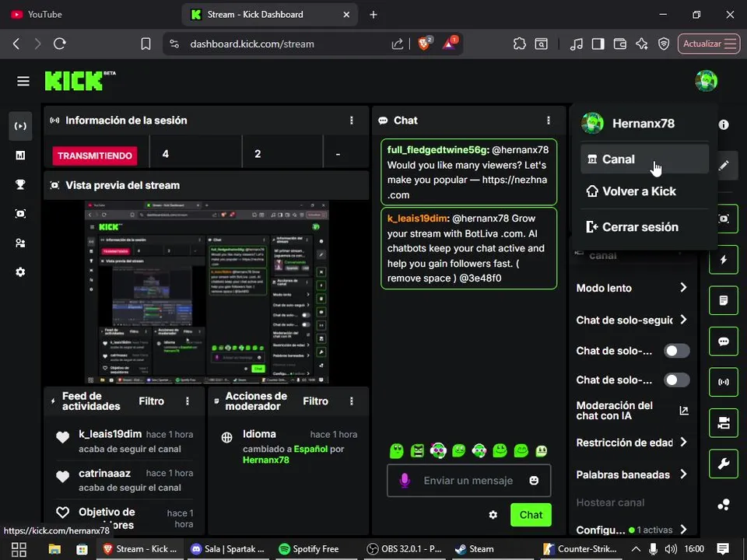The image size is (747, 560).
Task: Open chat settings gear beside the Chat button
Action: (493, 515)
